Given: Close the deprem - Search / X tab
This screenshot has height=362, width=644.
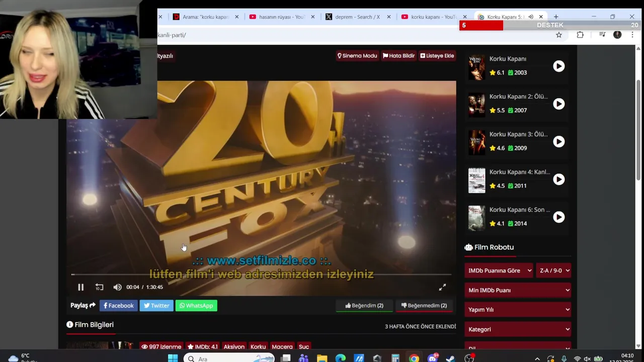Looking at the screenshot, I should pyautogui.click(x=389, y=17).
